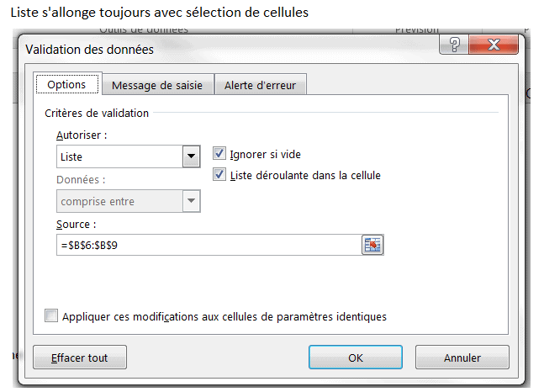Uncheck Liste déroulante dans la cellule
544x392 pixels.
(220, 175)
